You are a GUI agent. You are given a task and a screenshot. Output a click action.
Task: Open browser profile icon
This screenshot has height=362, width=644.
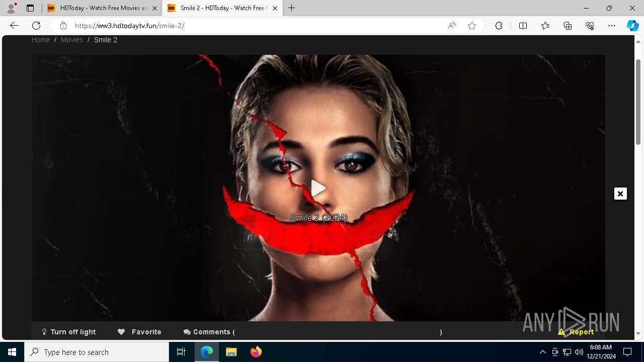[x=11, y=8]
